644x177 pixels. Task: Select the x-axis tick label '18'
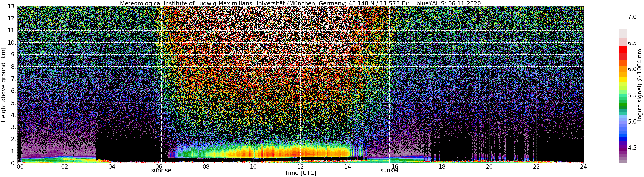coord(442,167)
